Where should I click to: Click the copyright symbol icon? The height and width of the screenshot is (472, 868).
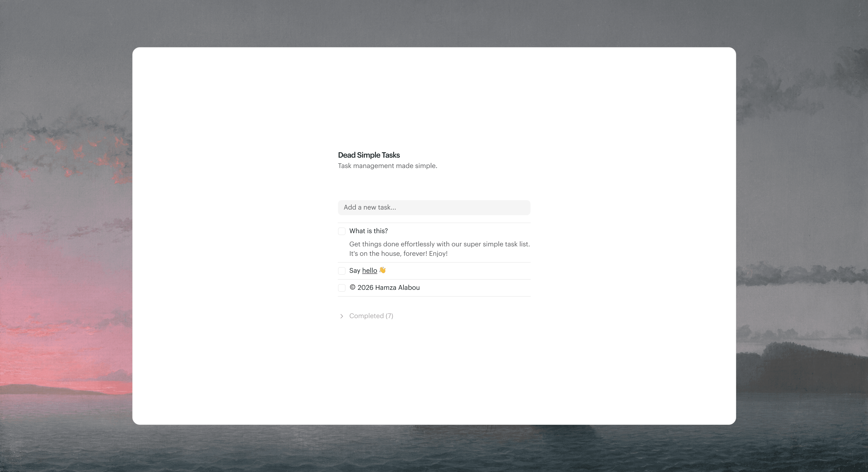coord(352,287)
